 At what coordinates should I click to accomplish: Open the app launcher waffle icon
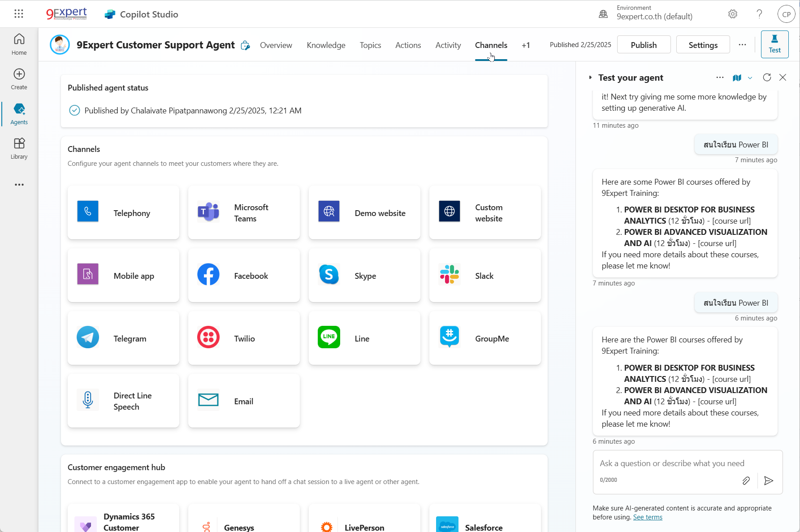click(19, 14)
